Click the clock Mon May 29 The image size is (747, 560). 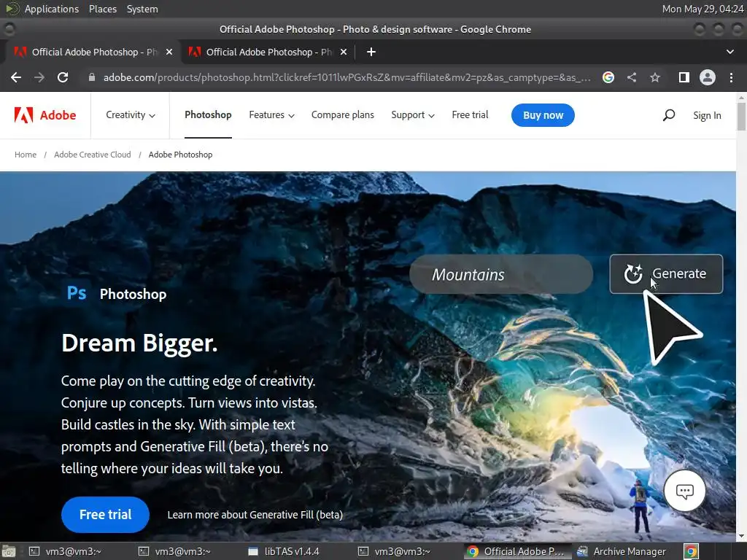tap(703, 9)
